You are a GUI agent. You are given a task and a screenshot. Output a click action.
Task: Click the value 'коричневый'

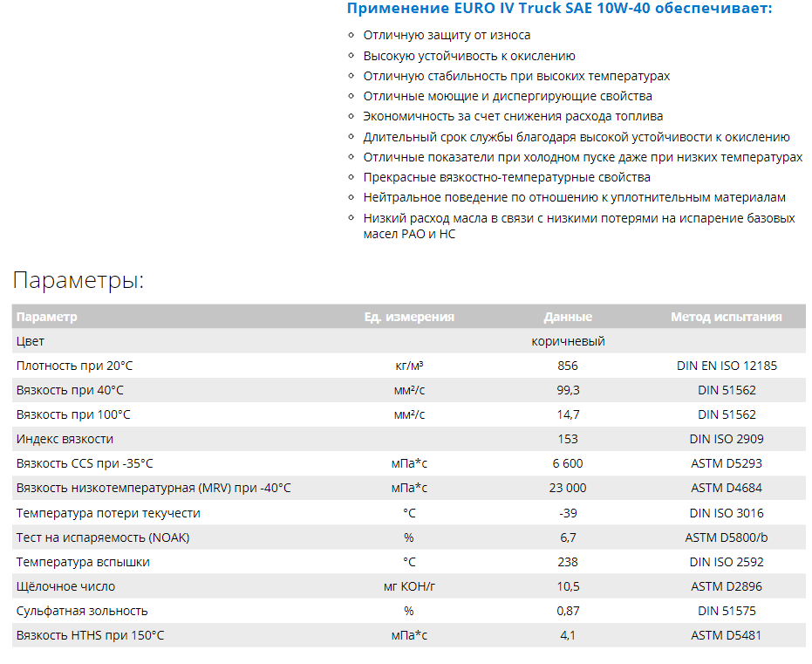[568, 341]
